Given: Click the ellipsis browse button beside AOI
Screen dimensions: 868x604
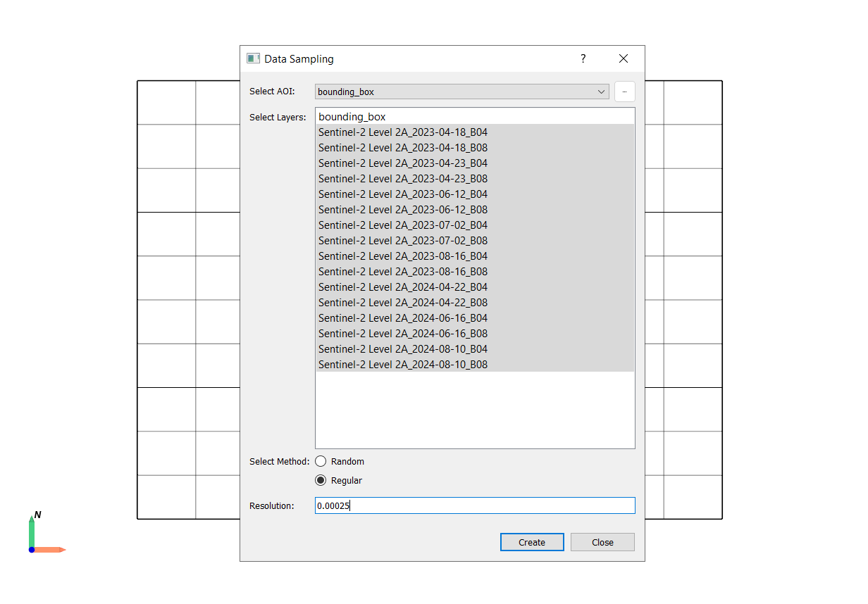Looking at the screenshot, I should click(x=624, y=92).
